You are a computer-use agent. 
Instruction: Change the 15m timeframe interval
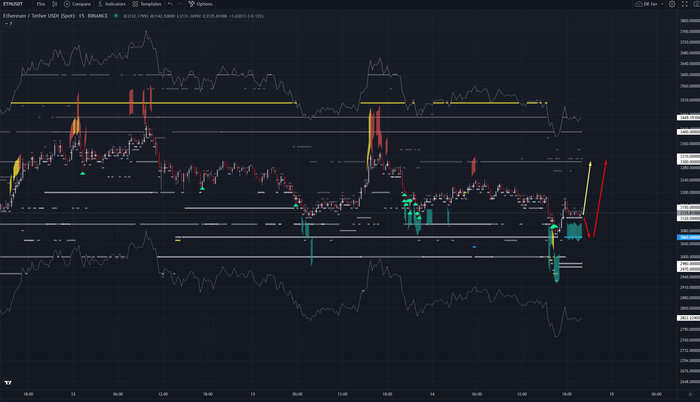(41, 4)
